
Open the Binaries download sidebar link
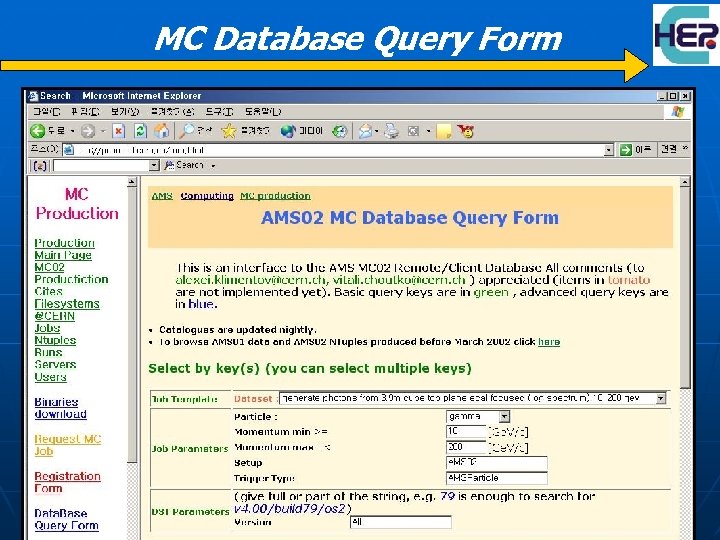(x=61, y=408)
